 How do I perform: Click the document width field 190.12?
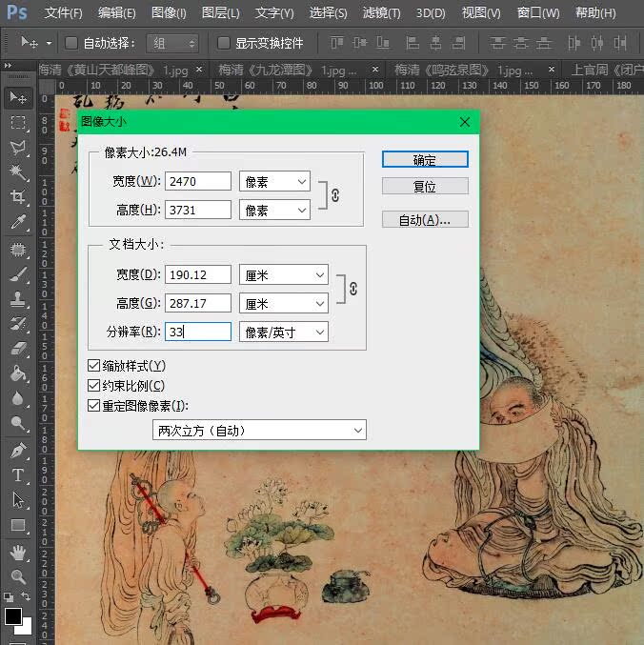click(198, 274)
